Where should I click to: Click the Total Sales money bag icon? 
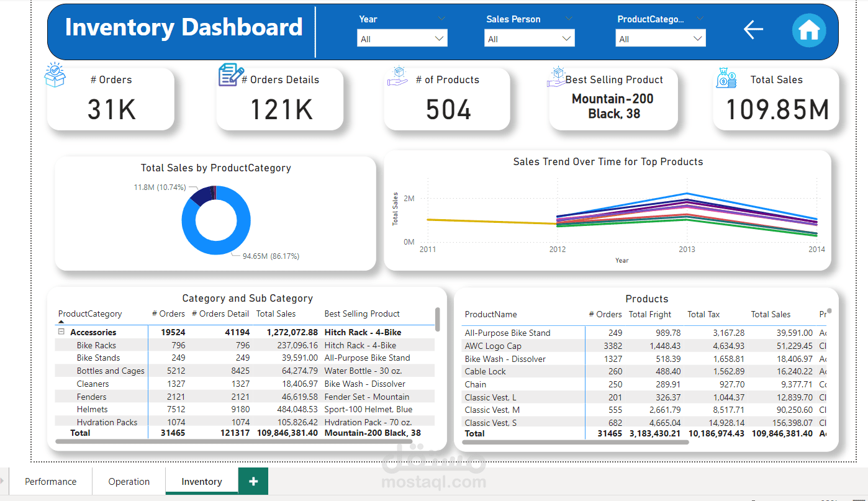[726, 78]
